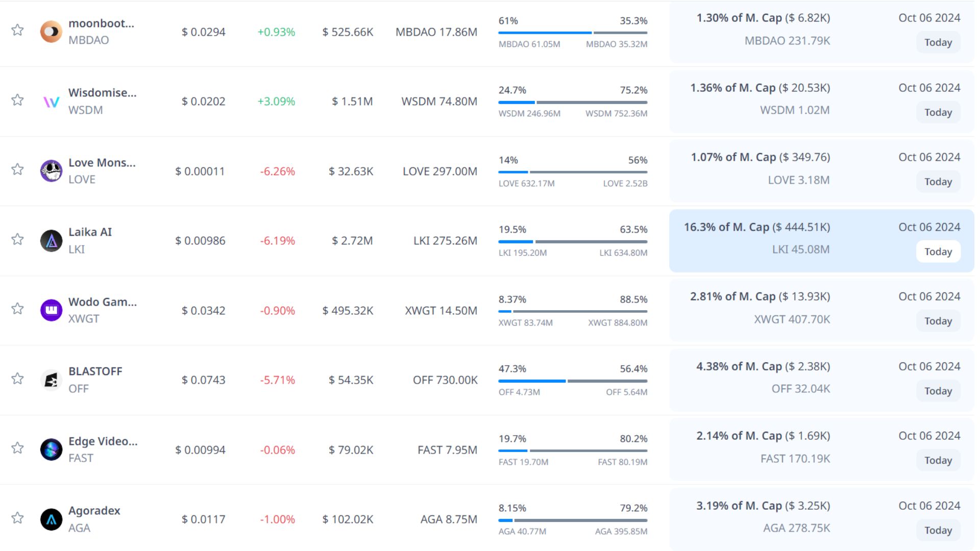
Task: Click the moonboot MBDAO coin logo
Action: pyautogui.click(x=51, y=32)
